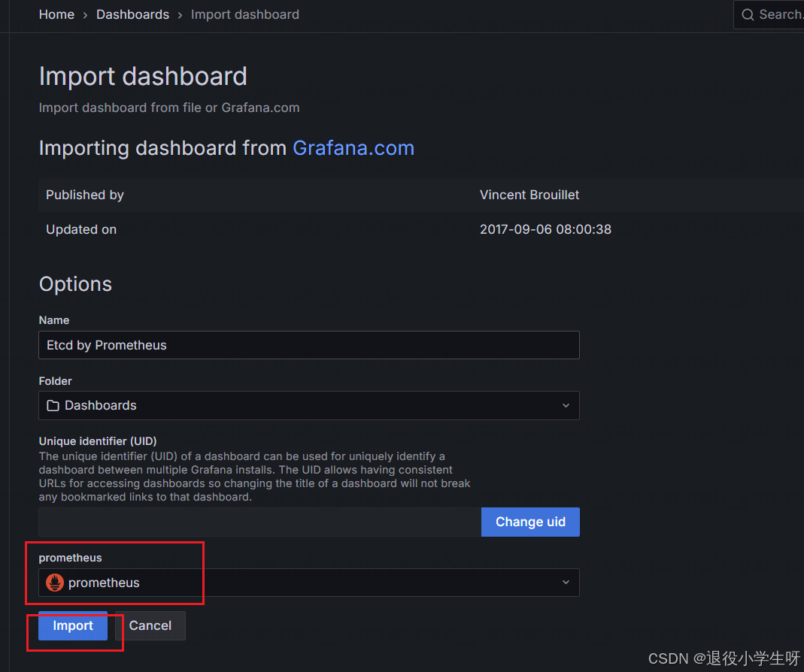The image size is (804, 672).
Task: Edit the Name field Etcd by Prometheus
Action: pyautogui.click(x=308, y=345)
